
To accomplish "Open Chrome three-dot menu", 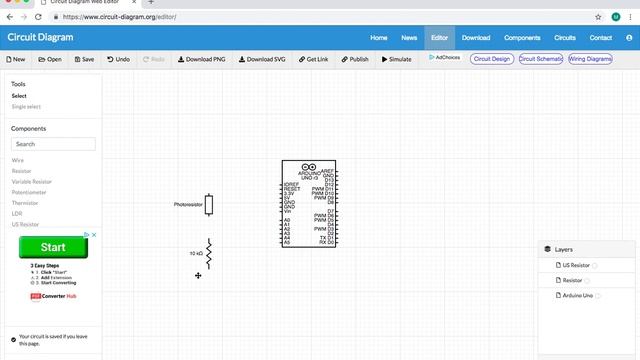I will pos(631,17).
